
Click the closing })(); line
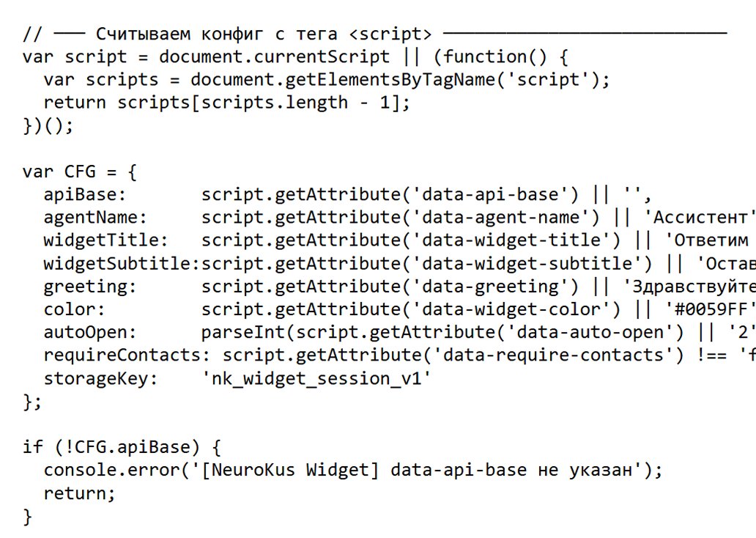(x=48, y=126)
